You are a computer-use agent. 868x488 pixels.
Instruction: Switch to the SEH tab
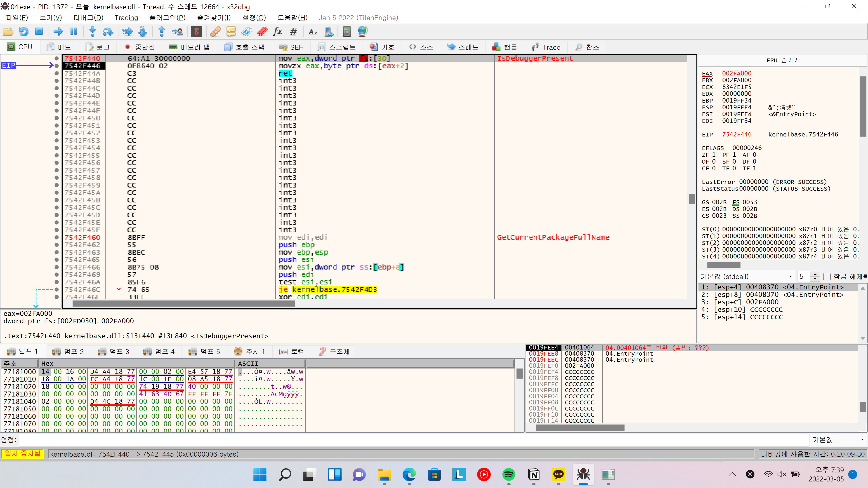pos(291,47)
